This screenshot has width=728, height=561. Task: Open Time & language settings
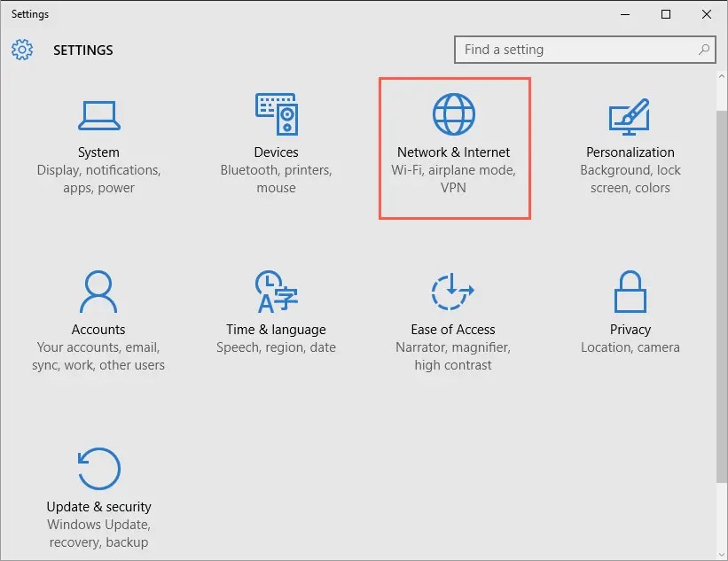[x=276, y=306]
